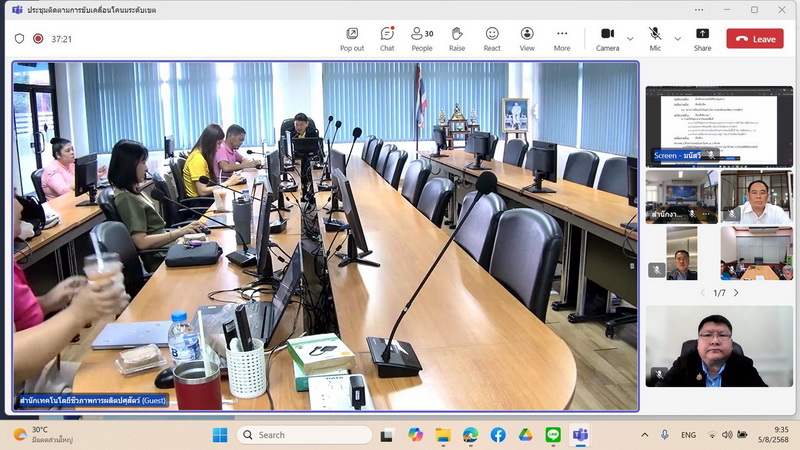800x450 pixels.
Task: Raise your hand in the meeting
Action: pos(457,39)
